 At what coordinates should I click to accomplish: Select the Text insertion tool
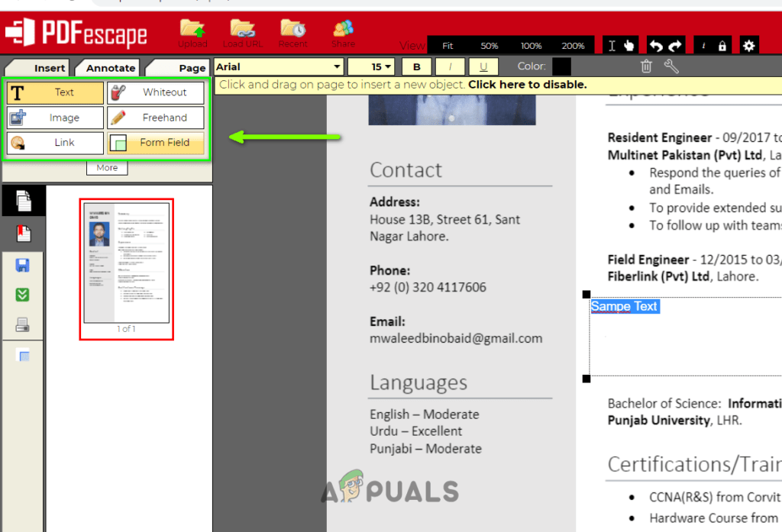click(x=53, y=92)
